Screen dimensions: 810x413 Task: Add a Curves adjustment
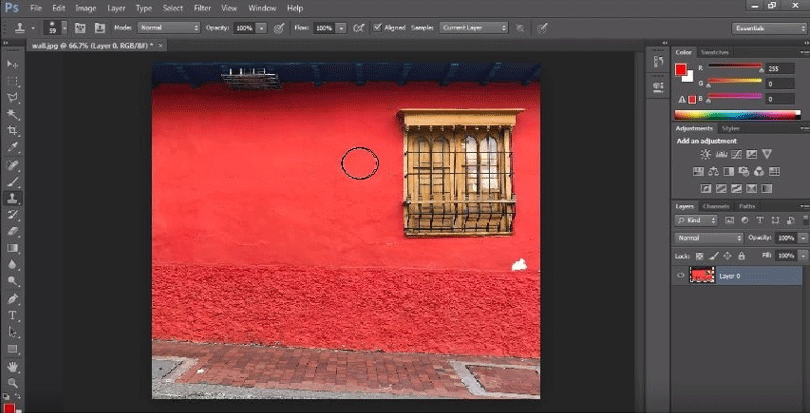[x=737, y=154]
